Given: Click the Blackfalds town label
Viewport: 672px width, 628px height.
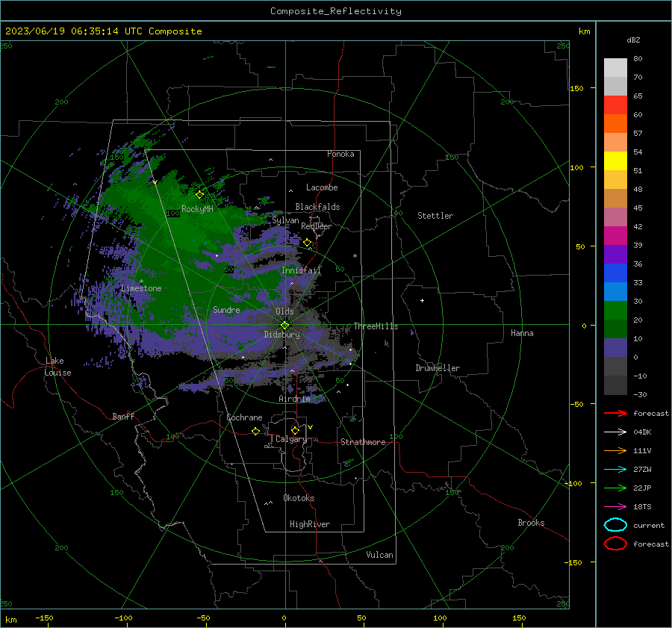Looking at the screenshot, I should pos(317,207).
